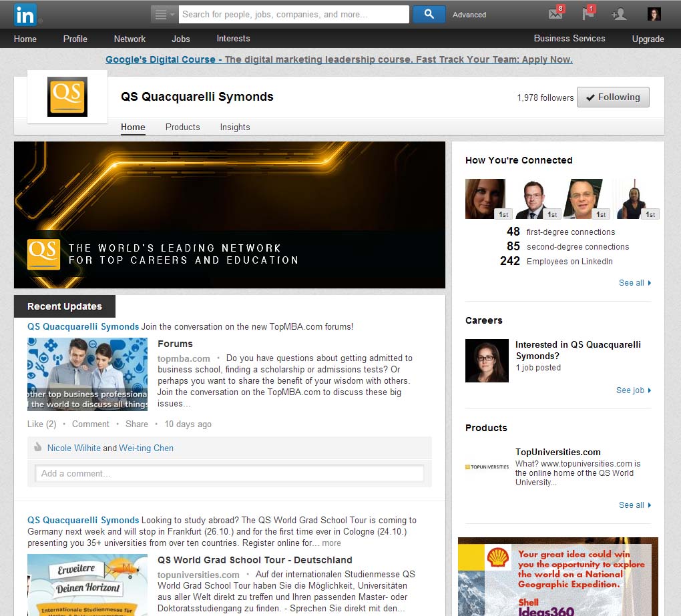Click the QS banner image
Viewport: 681px width, 616px height.
point(229,215)
